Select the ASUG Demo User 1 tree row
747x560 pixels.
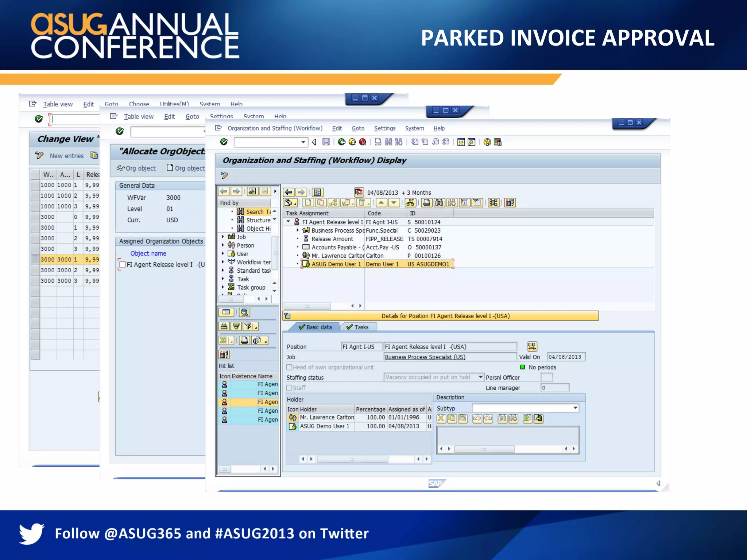coord(377,264)
